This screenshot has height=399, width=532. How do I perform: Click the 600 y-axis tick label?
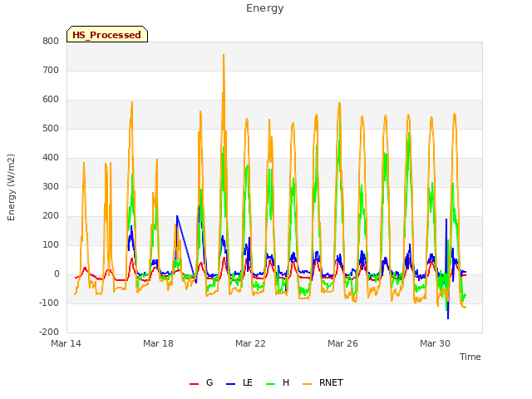click(51, 100)
